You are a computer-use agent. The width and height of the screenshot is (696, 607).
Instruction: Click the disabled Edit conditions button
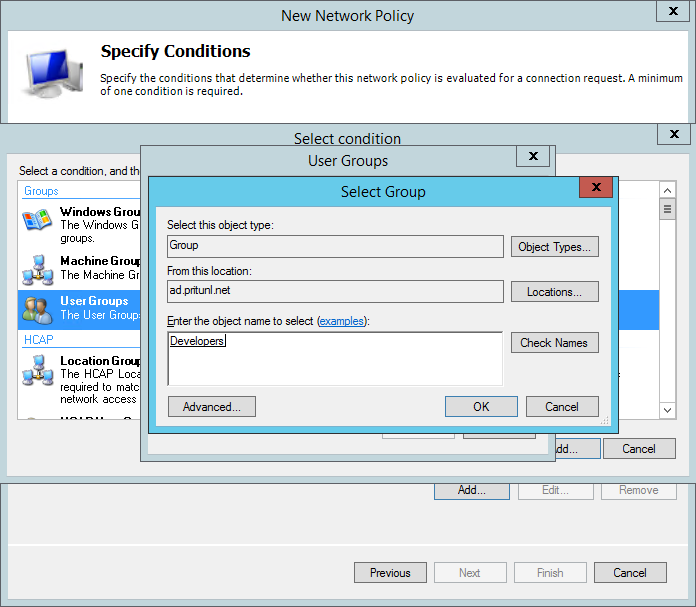click(x=555, y=490)
